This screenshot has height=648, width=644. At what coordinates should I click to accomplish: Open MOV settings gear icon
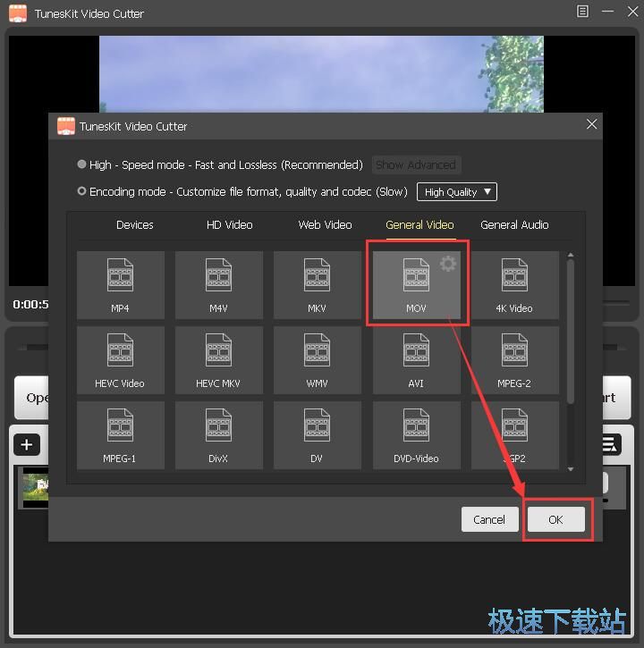tap(448, 264)
